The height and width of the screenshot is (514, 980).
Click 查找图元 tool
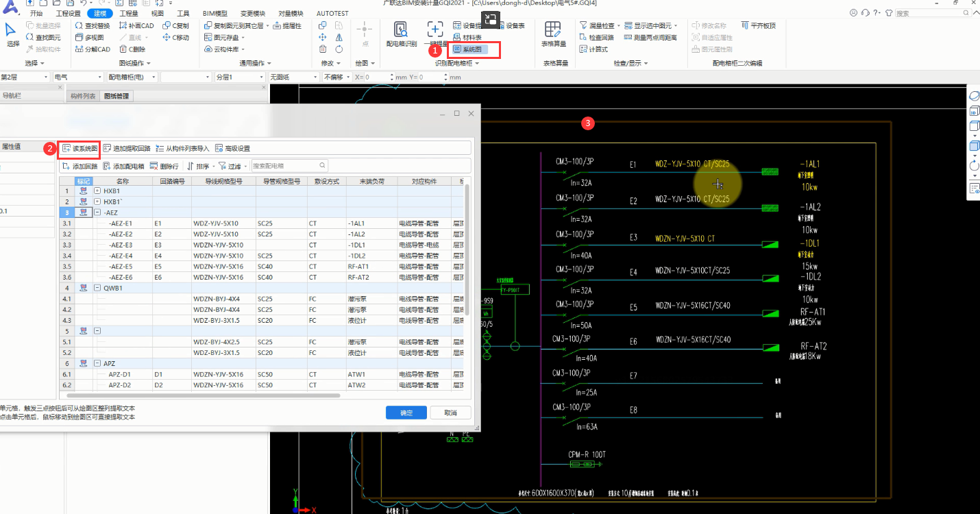[x=42, y=38]
